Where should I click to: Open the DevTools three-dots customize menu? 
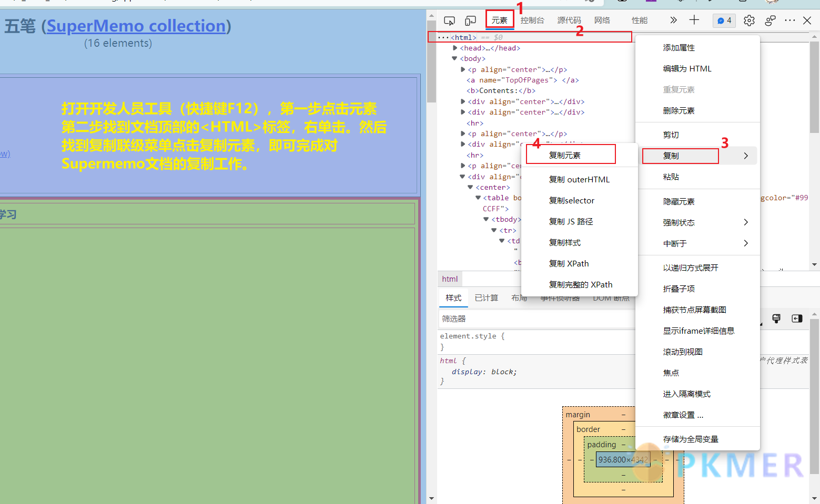pos(790,20)
